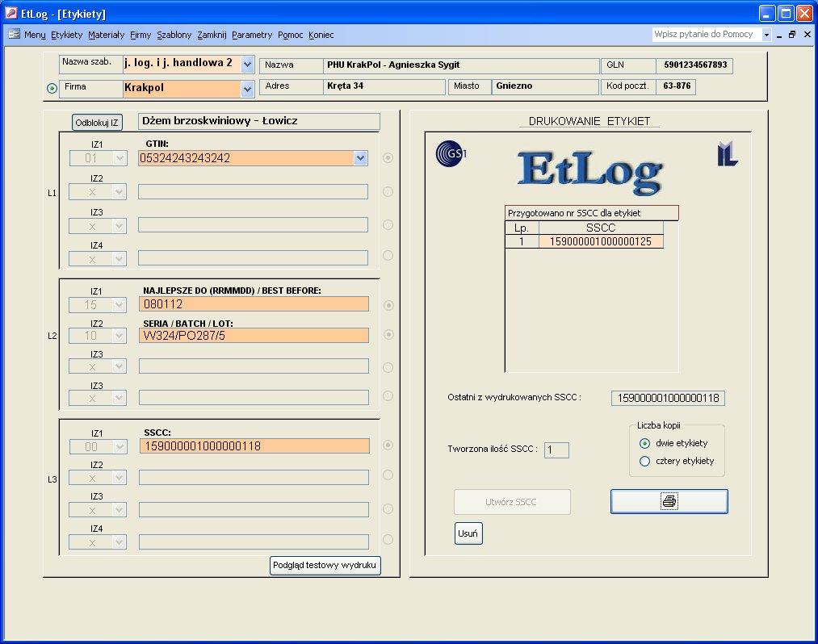Open the L2 IZ1 '15' identifier dropdown

pos(120,304)
